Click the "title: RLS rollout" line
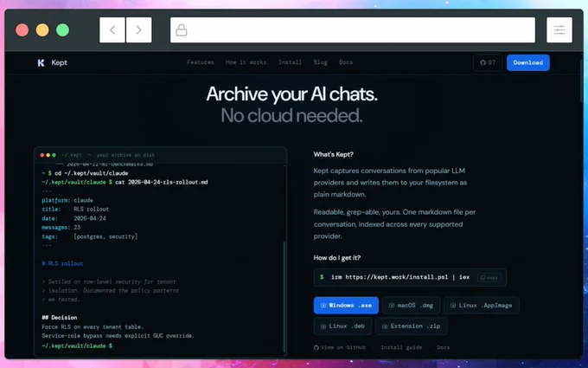 point(75,210)
